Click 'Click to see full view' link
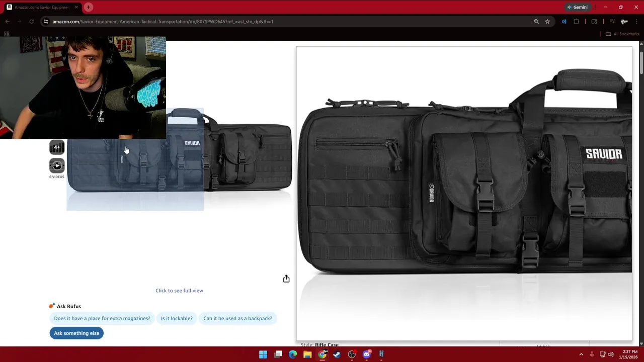Screen dimensions: 644x362 click(179, 291)
